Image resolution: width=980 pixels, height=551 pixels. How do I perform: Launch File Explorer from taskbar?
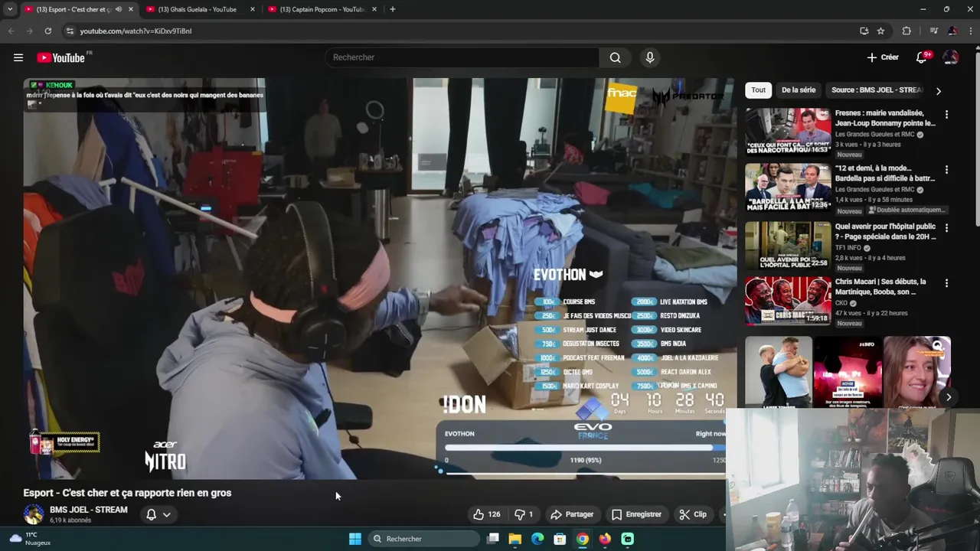coord(515,539)
